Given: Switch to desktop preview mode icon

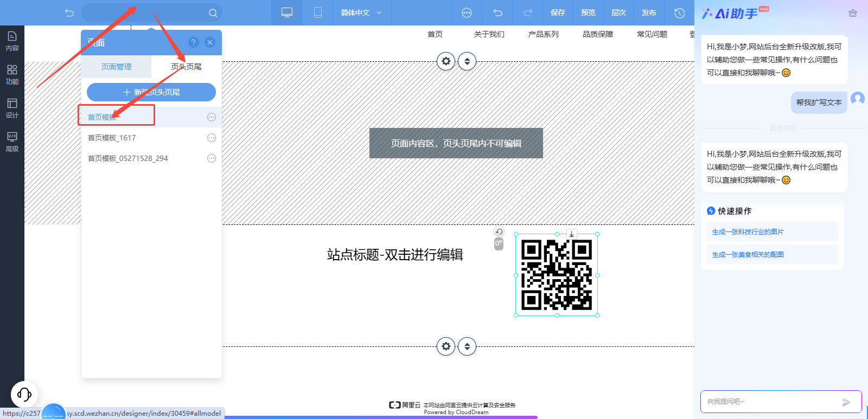Looking at the screenshot, I should (287, 12).
